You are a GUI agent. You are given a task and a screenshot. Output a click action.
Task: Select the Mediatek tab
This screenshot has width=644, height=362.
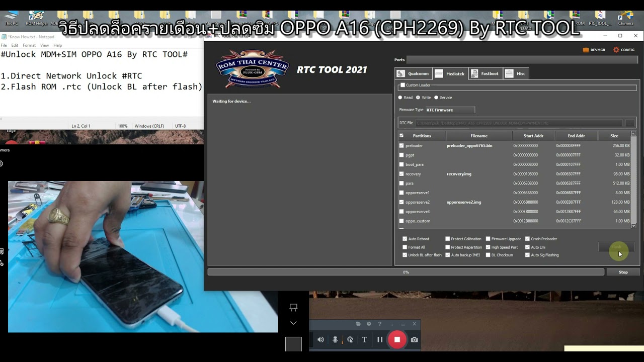[451, 73]
